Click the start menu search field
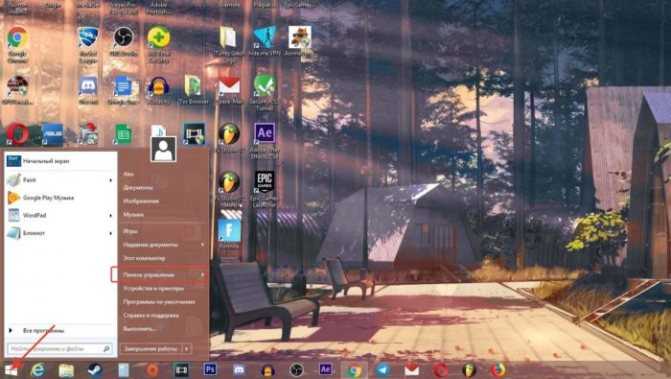671x379 pixels. (60, 349)
